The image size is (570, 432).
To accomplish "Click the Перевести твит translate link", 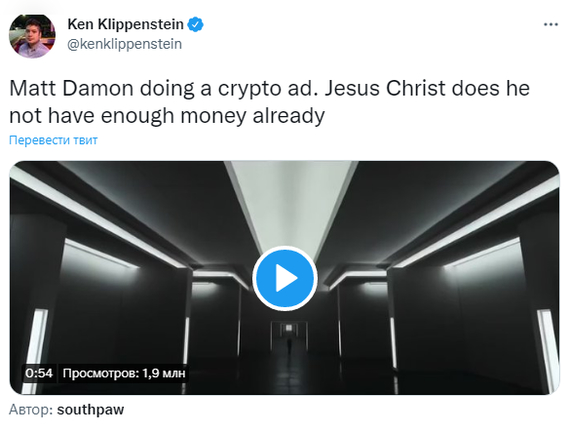I will click(53, 140).
